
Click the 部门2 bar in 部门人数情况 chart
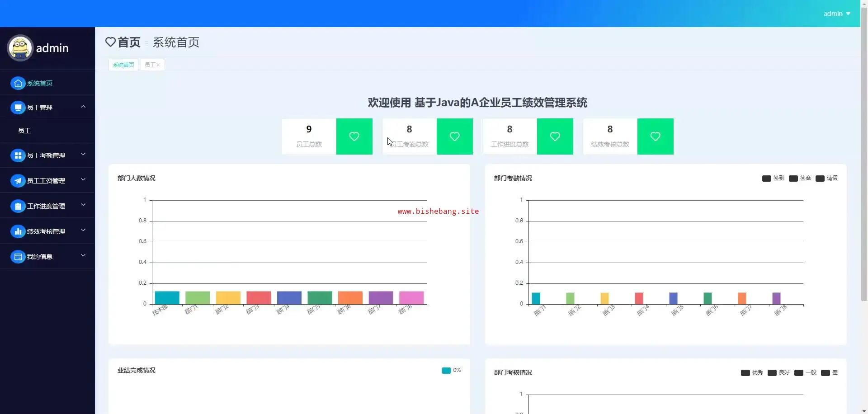pyautogui.click(x=228, y=297)
